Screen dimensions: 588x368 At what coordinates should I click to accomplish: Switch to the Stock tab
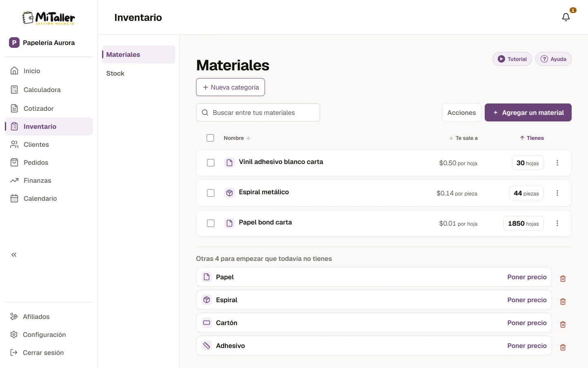(138, 74)
